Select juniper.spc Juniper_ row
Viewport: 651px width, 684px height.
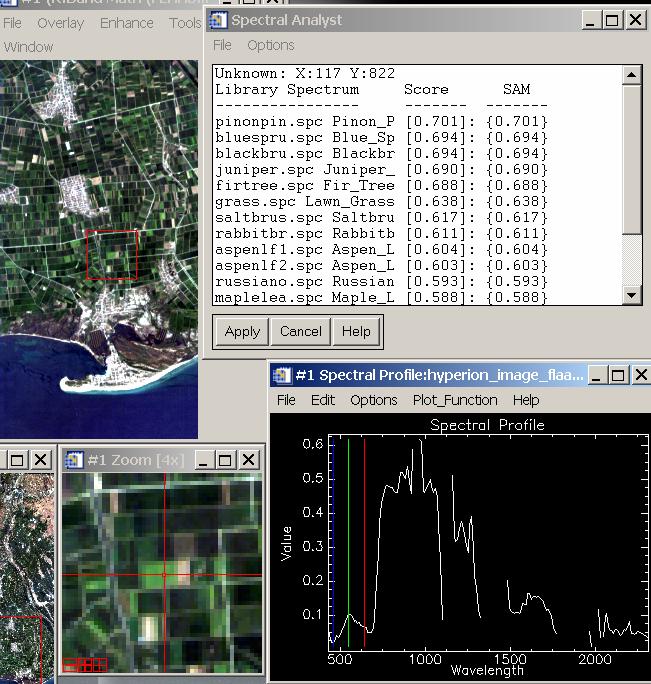(381, 170)
